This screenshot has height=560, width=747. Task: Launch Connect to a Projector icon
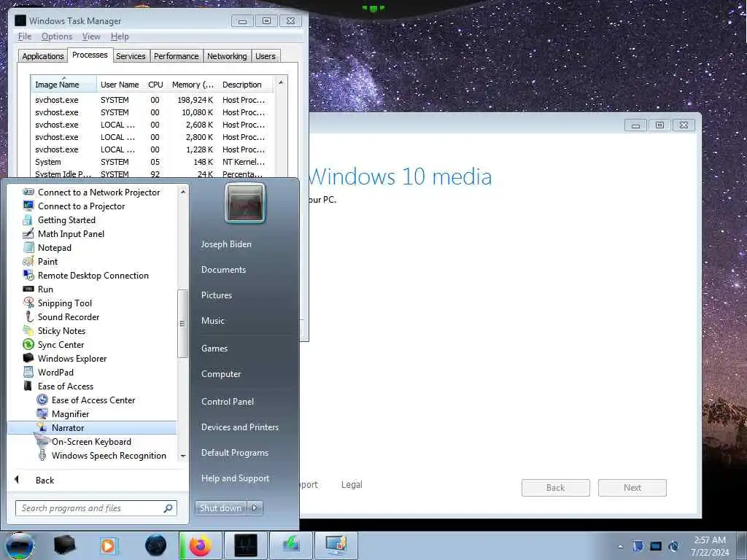coord(28,206)
